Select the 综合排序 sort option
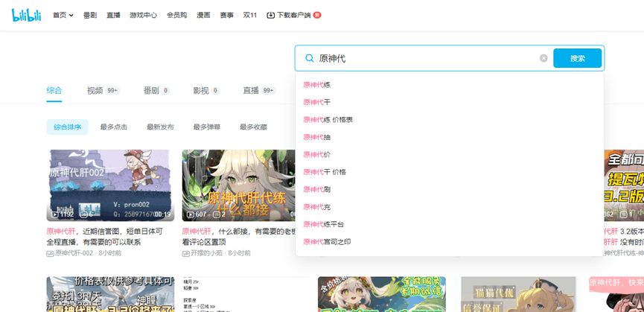 coord(67,127)
